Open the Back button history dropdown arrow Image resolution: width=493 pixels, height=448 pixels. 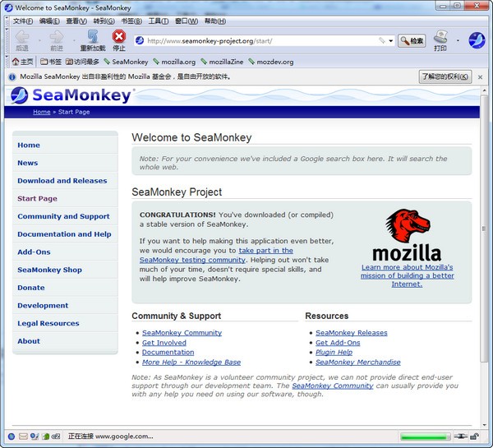click(x=39, y=40)
